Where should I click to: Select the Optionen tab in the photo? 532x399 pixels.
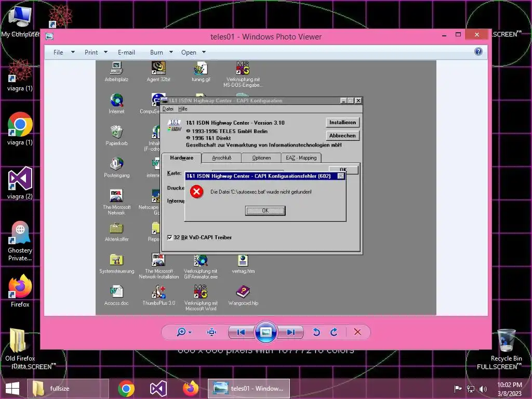[x=261, y=158]
